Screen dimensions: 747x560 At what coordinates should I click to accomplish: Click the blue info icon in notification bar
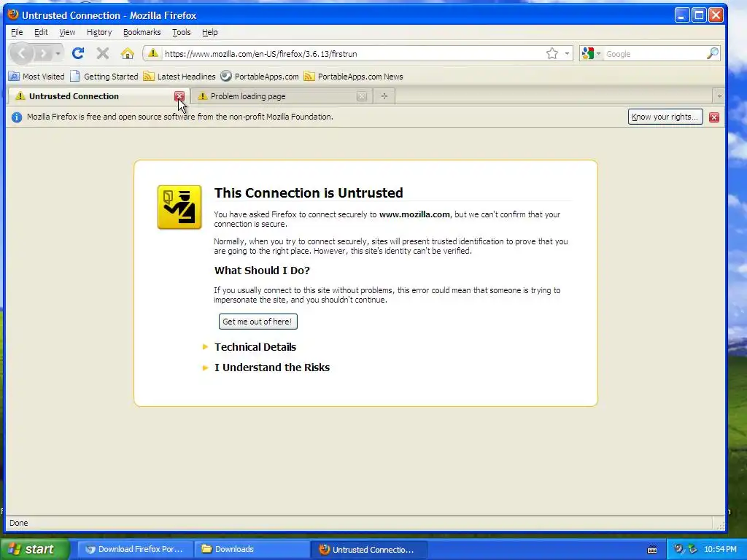pos(17,117)
